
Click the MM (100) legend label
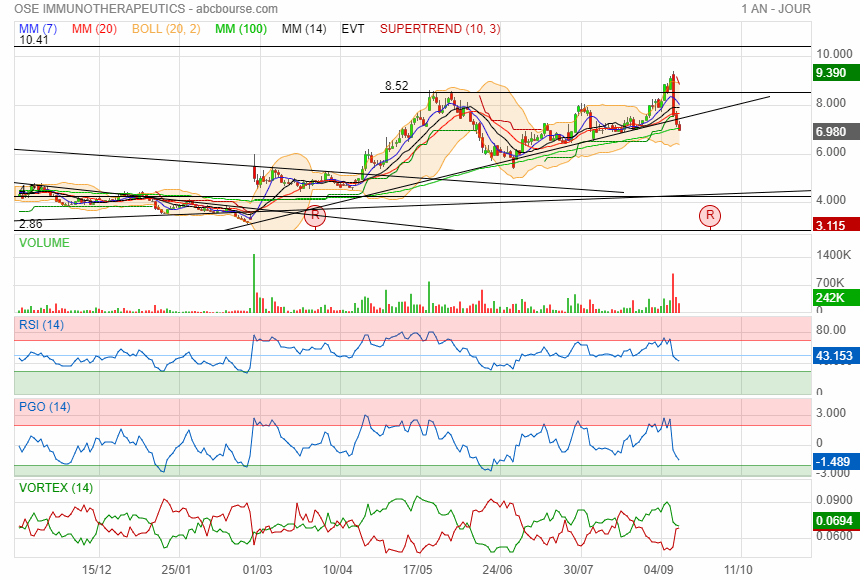click(x=241, y=29)
